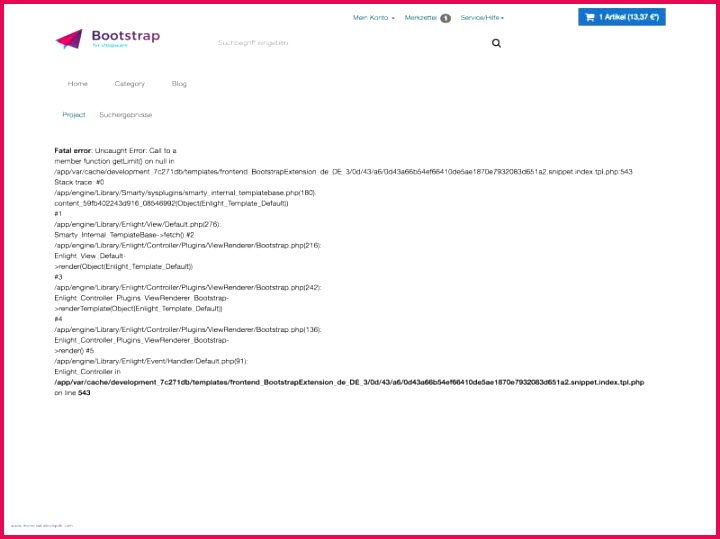The height and width of the screenshot is (539, 720).
Task: Expand the Mein Konto dropdown
Action: pyautogui.click(x=373, y=18)
